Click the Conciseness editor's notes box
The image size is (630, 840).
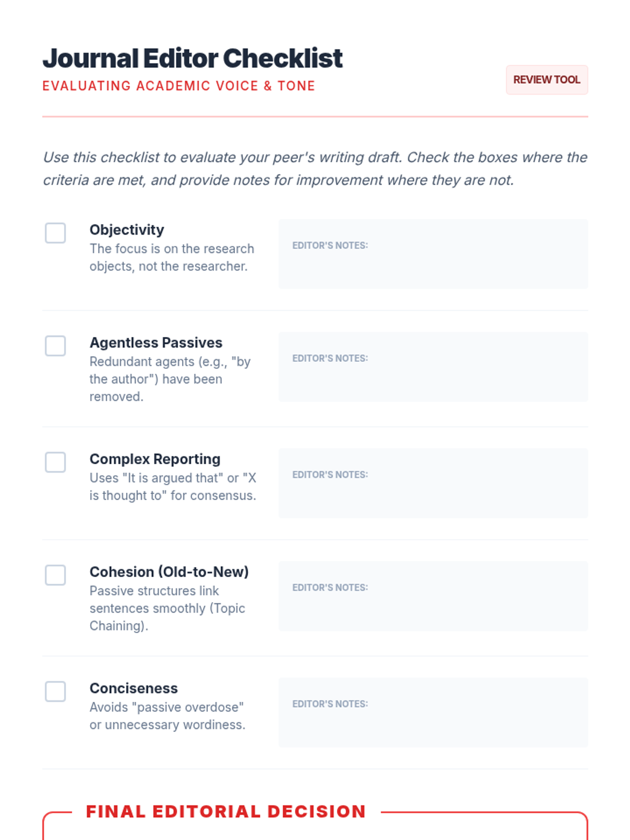point(433,713)
